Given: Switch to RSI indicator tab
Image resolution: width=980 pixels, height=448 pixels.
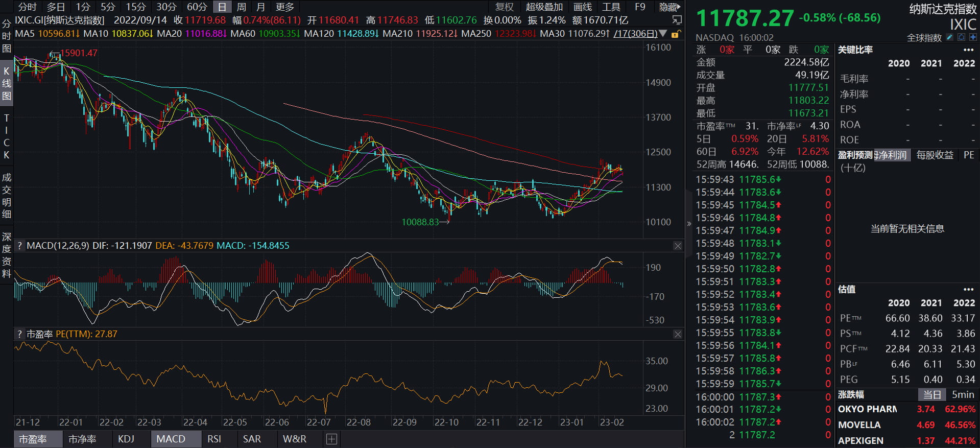Looking at the screenshot, I should pyautogui.click(x=214, y=439).
